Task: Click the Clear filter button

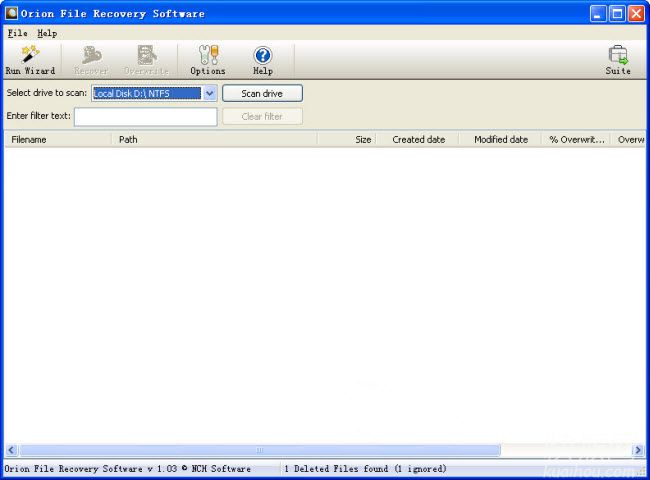Action: (x=262, y=116)
